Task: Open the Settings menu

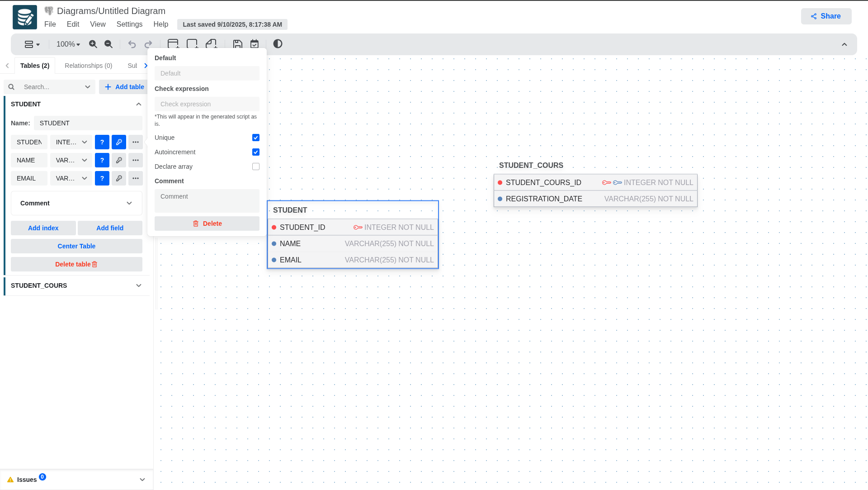Action: coord(129,24)
